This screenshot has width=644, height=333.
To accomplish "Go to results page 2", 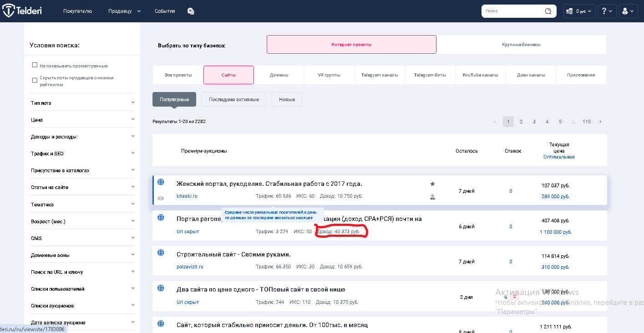I will 521,122.
